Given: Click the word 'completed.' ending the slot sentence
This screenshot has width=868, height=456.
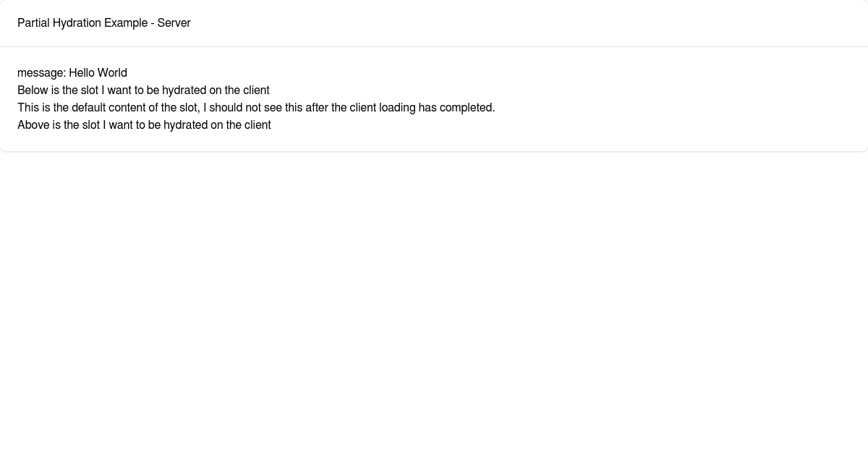Looking at the screenshot, I should pyautogui.click(x=468, y=108).
